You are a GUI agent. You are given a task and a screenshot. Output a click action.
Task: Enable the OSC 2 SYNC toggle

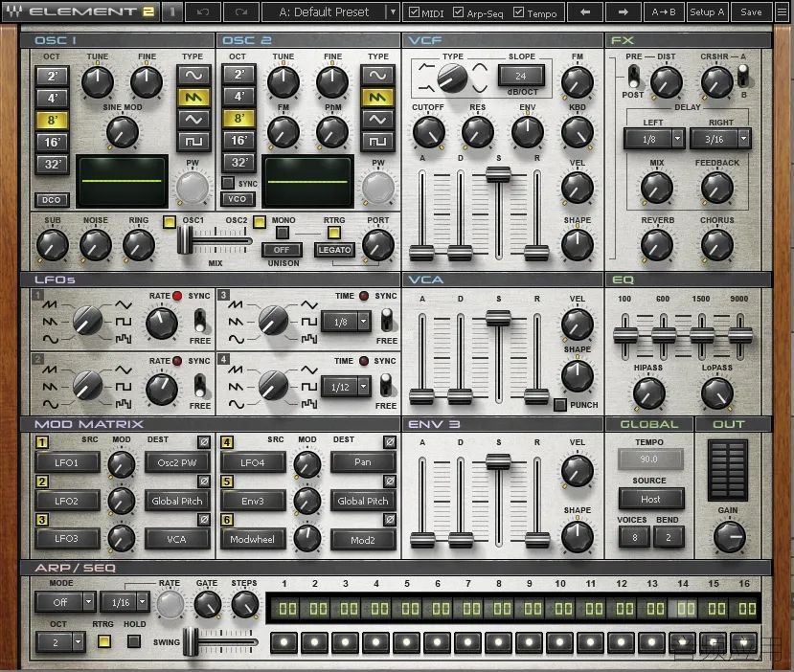(x=228, y=183)
